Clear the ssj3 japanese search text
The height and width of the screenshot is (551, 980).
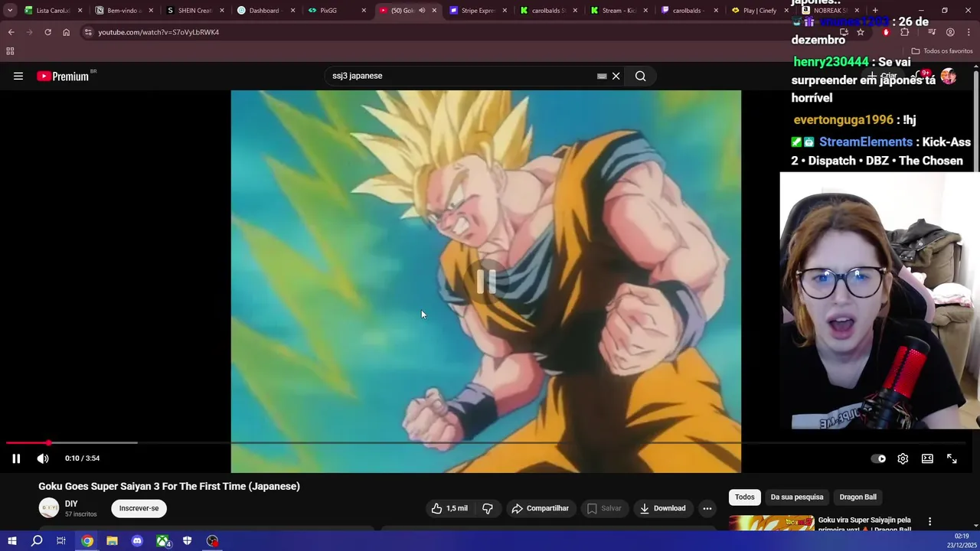pyautogui.click(x=616, y=76)
